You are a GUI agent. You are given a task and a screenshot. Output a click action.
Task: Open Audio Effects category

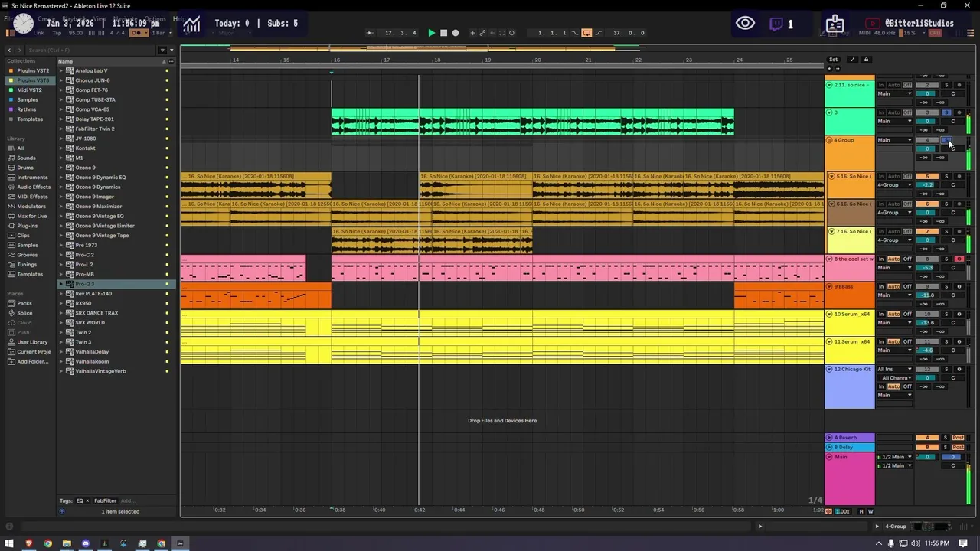coord(33,187)
